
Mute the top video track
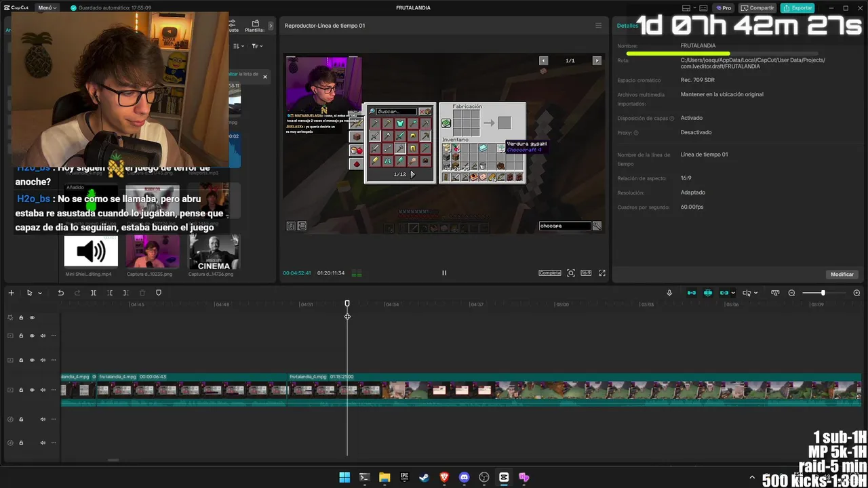[43, 335]
